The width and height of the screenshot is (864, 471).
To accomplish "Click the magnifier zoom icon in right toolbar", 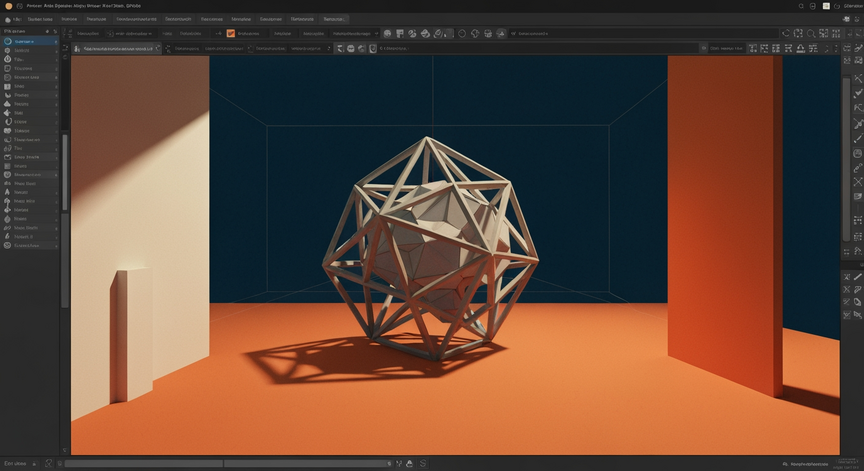I will pos(811,34).
